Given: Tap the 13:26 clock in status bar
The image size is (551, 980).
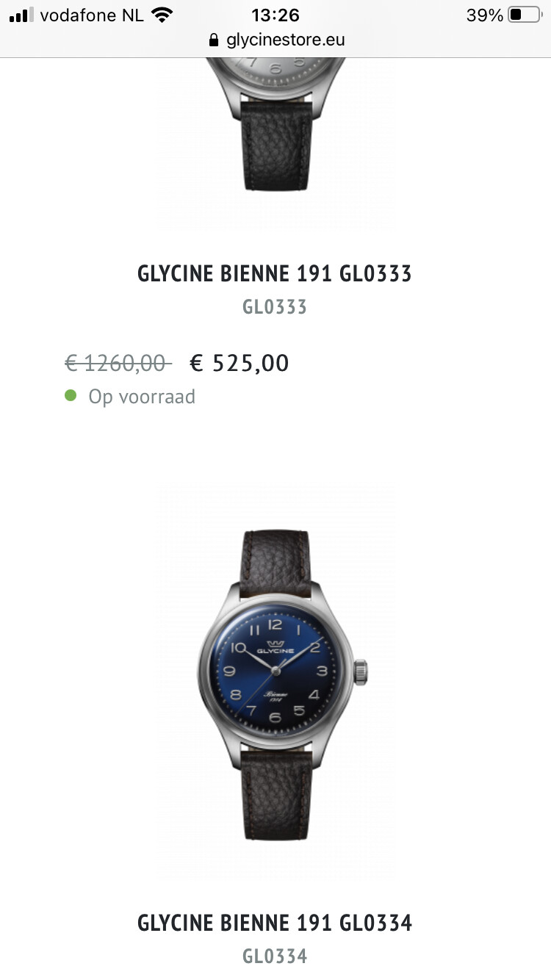Looking at the screenshot, I should (x=275, y=15).
